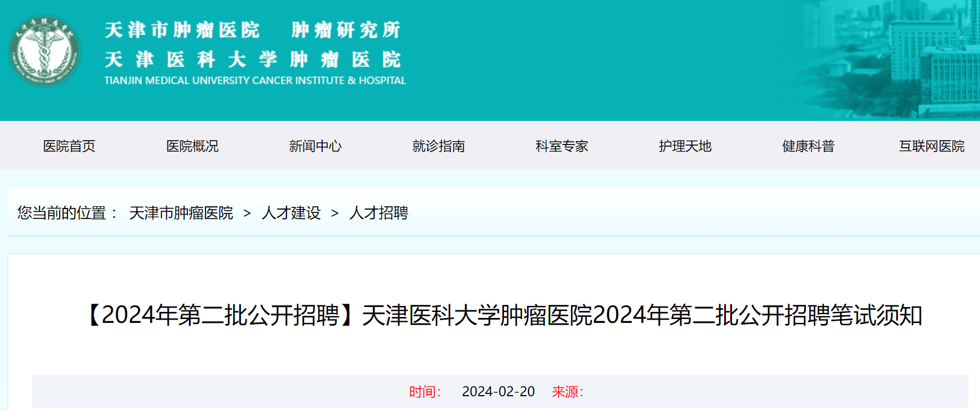This screenshot has height=411, width=980.
Task: Click the 时间 label
Action: coord(425,392)
